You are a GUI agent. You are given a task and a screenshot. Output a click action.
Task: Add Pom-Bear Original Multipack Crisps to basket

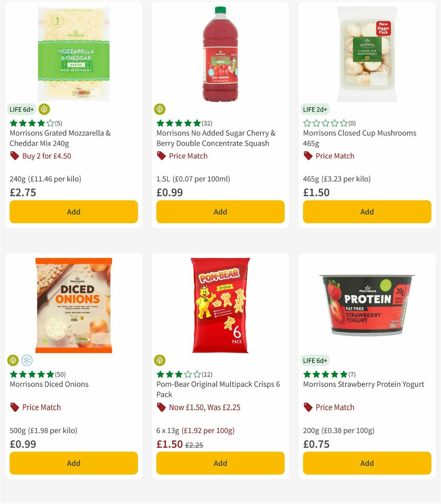pos(220,463)
